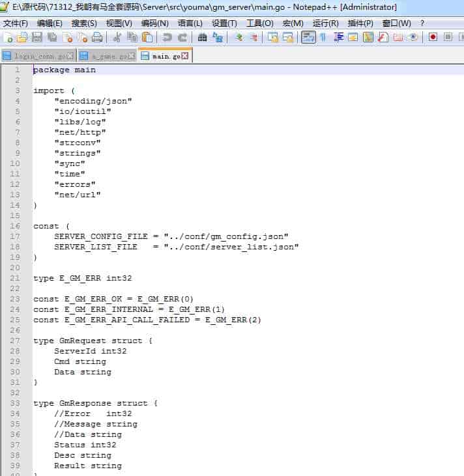This screenshot has height=476, width=464.
Task: Toggle the Indent Guide toolbar button
Action: coord(338,37)
